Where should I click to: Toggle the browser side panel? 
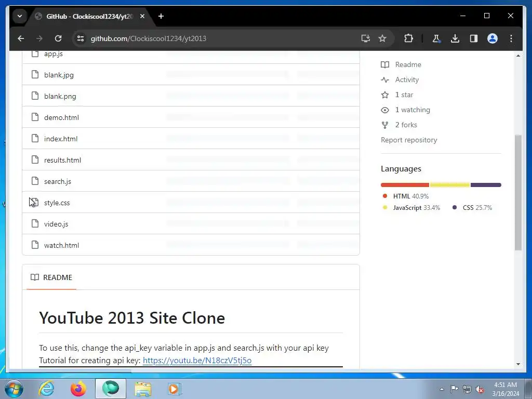(474, 38)
